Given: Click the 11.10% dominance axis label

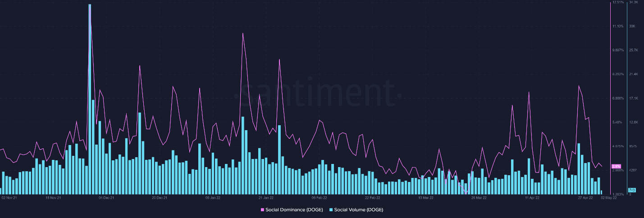Looking at the screenshot, I should coord(618,27).
